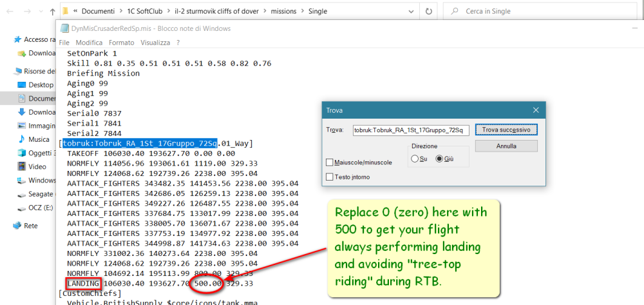Open the Modifica menu in Notepad
Image resolution: width=644 pixels, height=305 pixels.
(89, 42)
